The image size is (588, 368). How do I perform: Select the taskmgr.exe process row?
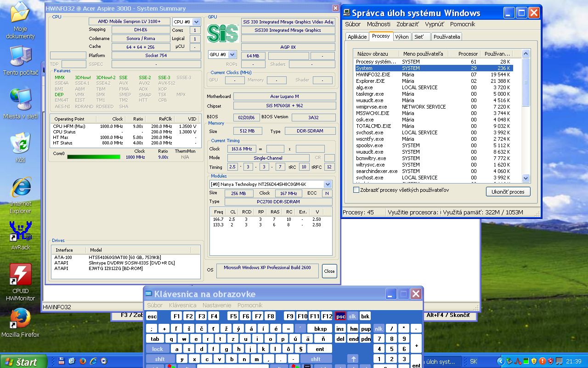434,94
